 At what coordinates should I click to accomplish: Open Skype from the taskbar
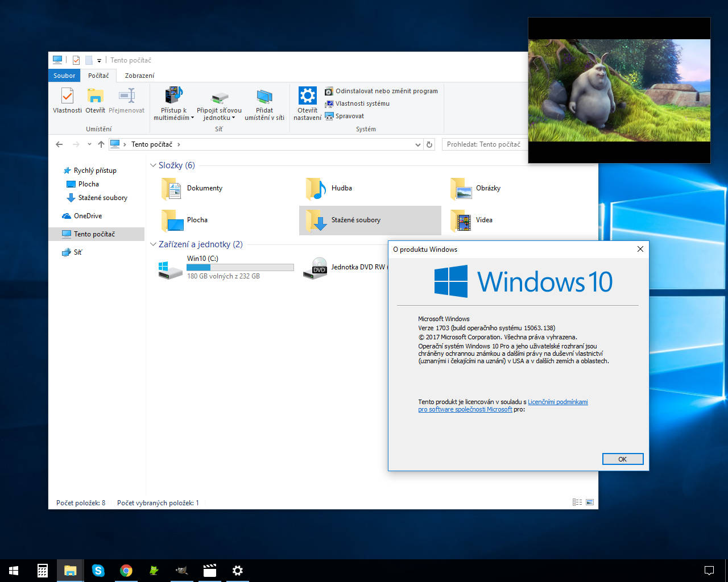[98, 571]
